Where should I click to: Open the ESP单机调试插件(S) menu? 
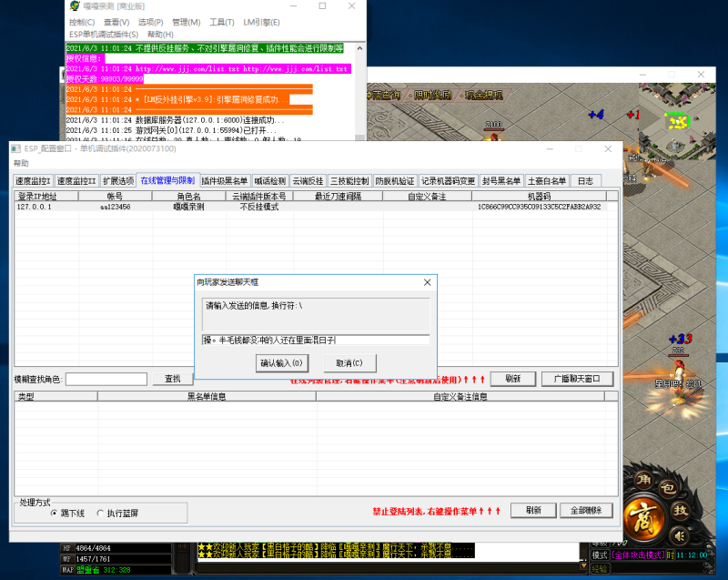104,35
